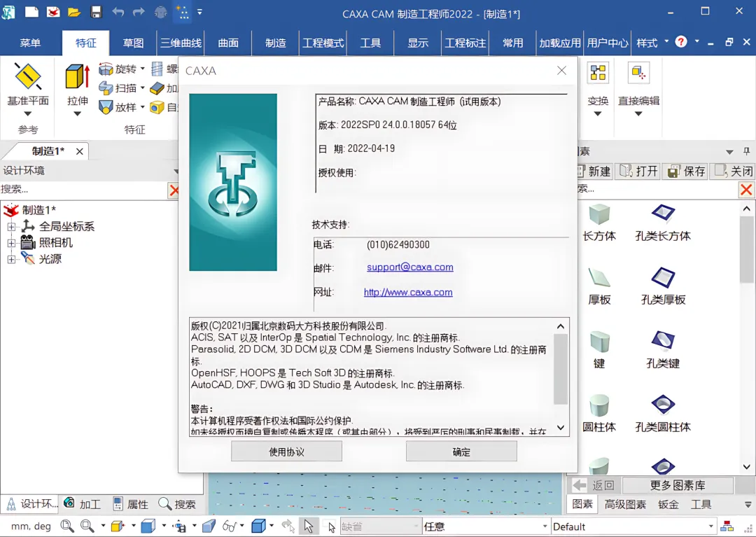Open the 直接编辑 dropdown arrow
Image resolution: width=756 pixels, height=537 pixels.
(638, 114)
